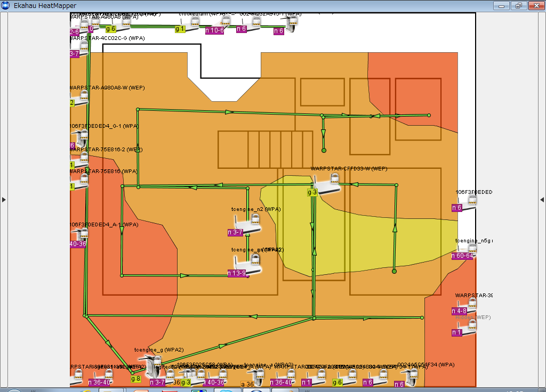Click the 106F3F0EDED4_G-1 (WPA) name label
This screenshot has width=546, height=392.
105,126
